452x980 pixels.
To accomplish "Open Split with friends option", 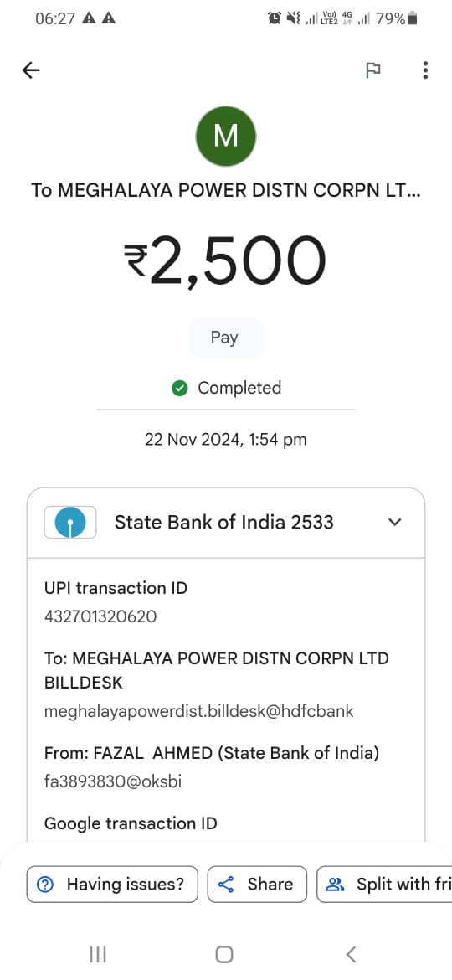I will click(384, 884).
